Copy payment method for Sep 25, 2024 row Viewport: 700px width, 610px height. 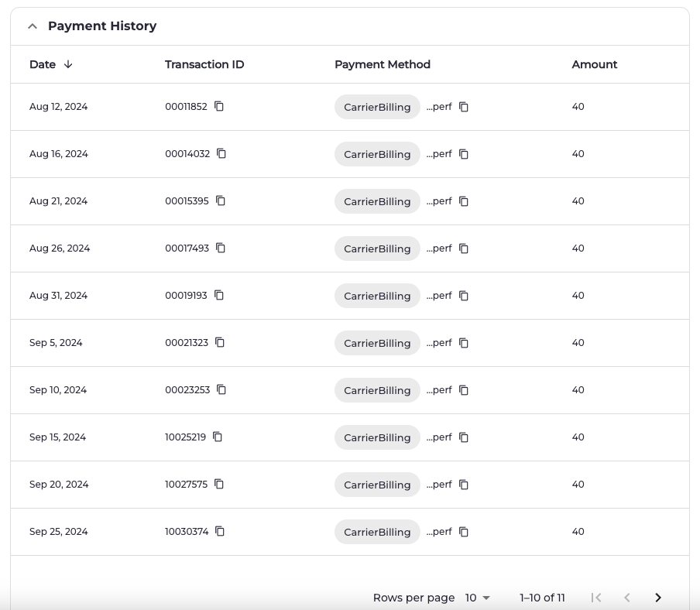point(464,532)
